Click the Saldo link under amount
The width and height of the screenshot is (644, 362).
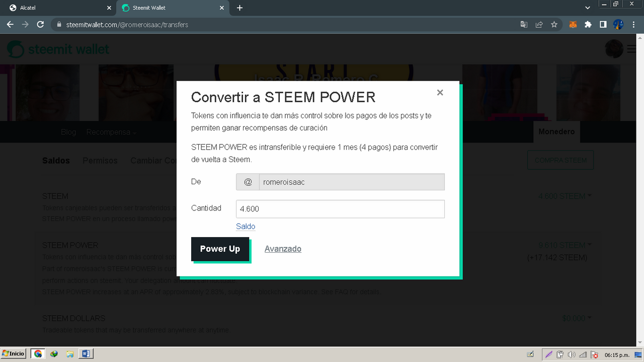pos(246,227)
